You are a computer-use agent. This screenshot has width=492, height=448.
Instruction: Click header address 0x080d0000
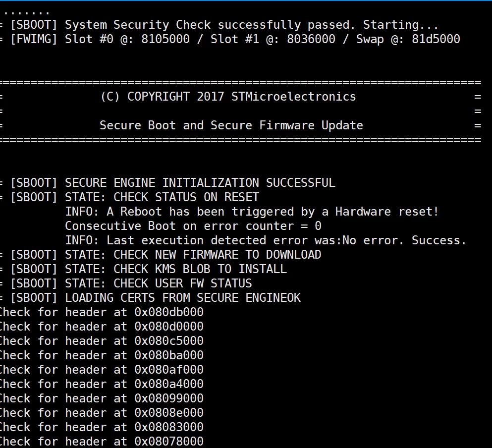coord(169,327)
